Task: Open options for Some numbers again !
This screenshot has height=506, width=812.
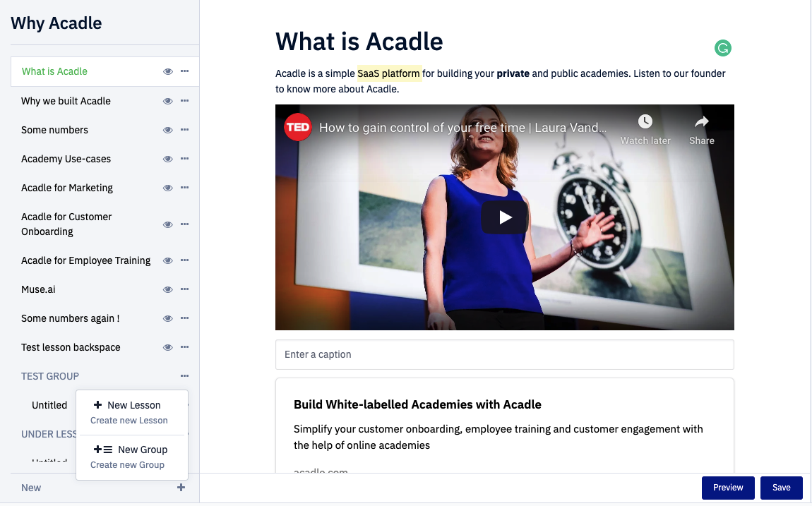Action: (x=184, y=318)
